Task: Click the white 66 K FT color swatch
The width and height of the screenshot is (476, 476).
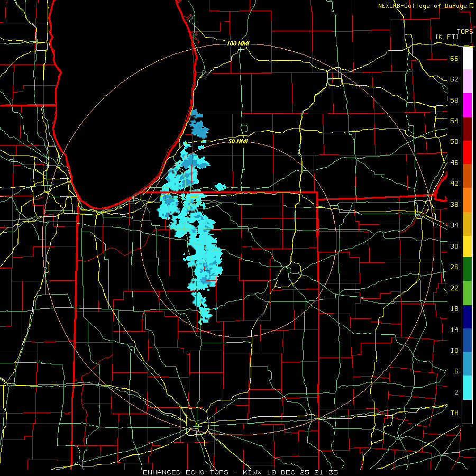Action: click(x=467, y=58)
